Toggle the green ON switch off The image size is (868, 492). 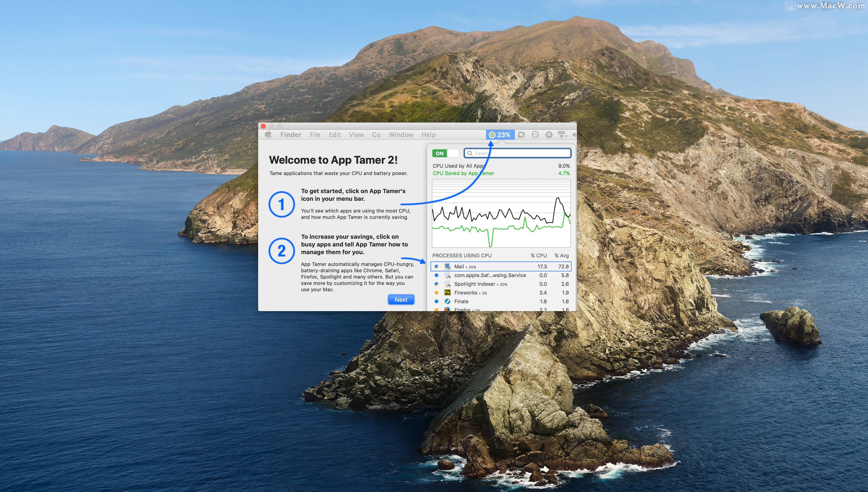[x=446, y=154]
